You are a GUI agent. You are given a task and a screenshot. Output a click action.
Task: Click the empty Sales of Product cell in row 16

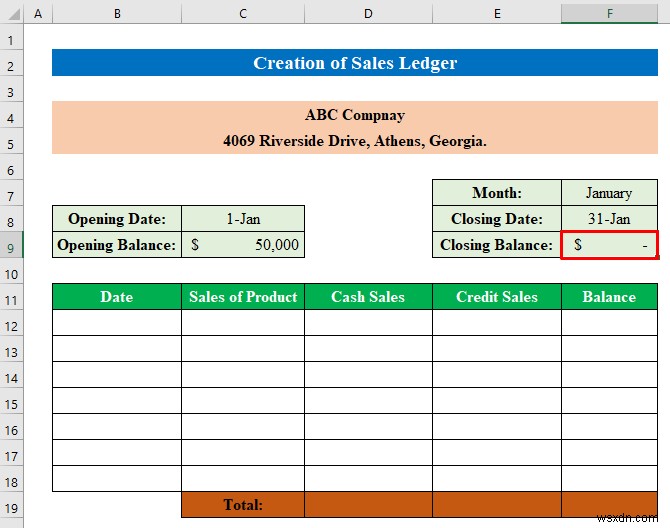243,427
